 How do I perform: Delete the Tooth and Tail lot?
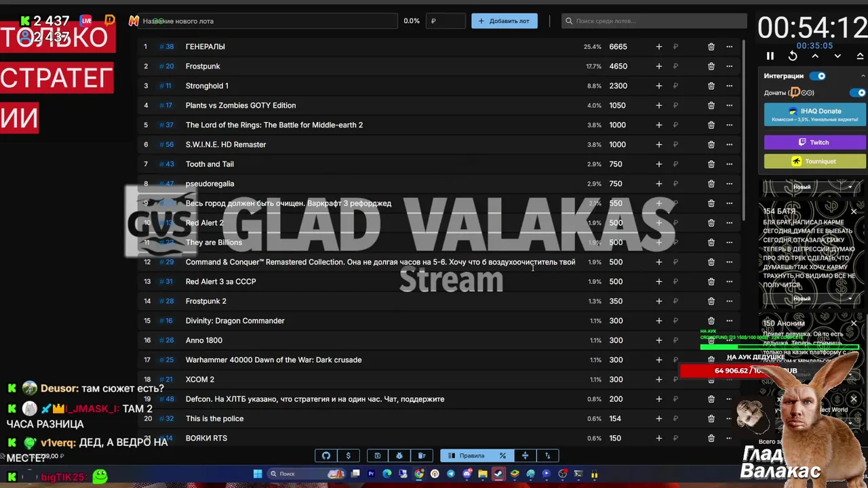tap(711, 164)
